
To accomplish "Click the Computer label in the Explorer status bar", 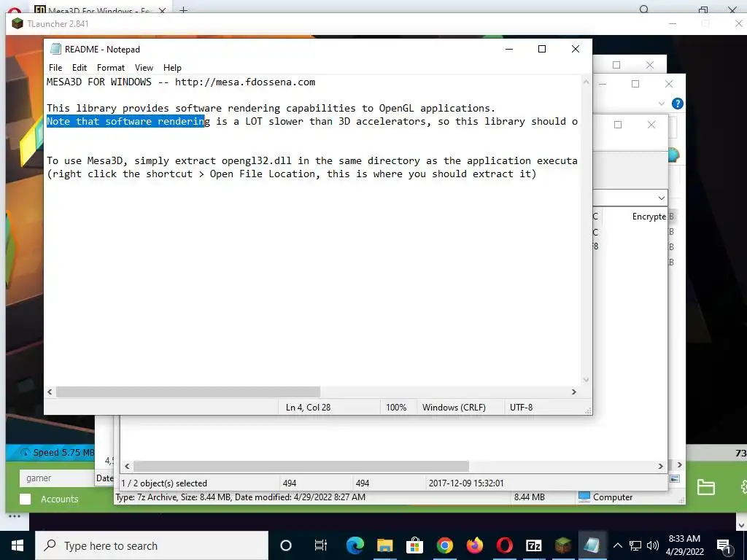I will [x=613, y=497].
